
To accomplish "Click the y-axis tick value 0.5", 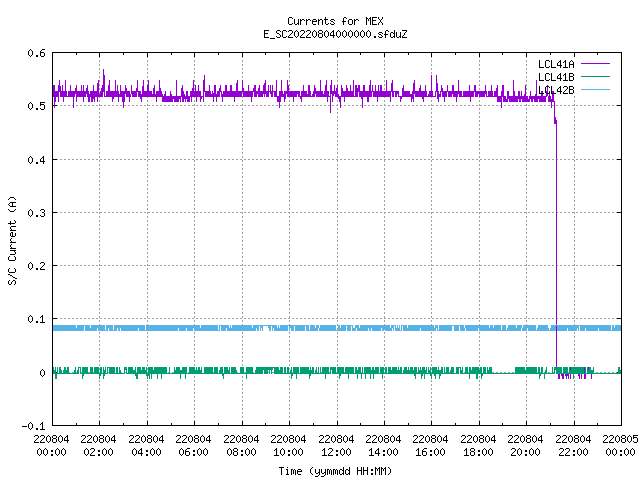I will (x=36, y=106).
